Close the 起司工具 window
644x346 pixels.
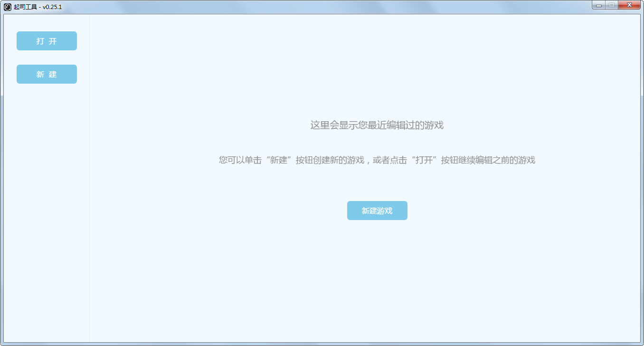(x=629, y=5)
